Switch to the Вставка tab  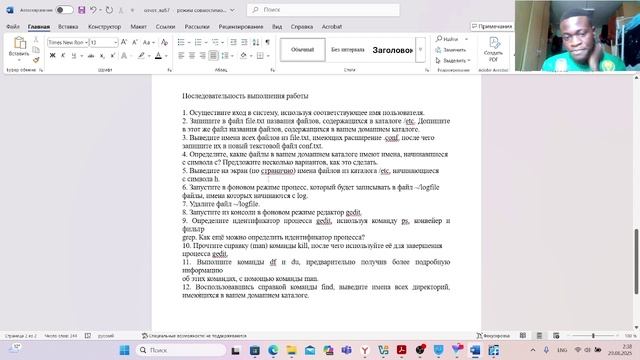[x=68, y=27]
